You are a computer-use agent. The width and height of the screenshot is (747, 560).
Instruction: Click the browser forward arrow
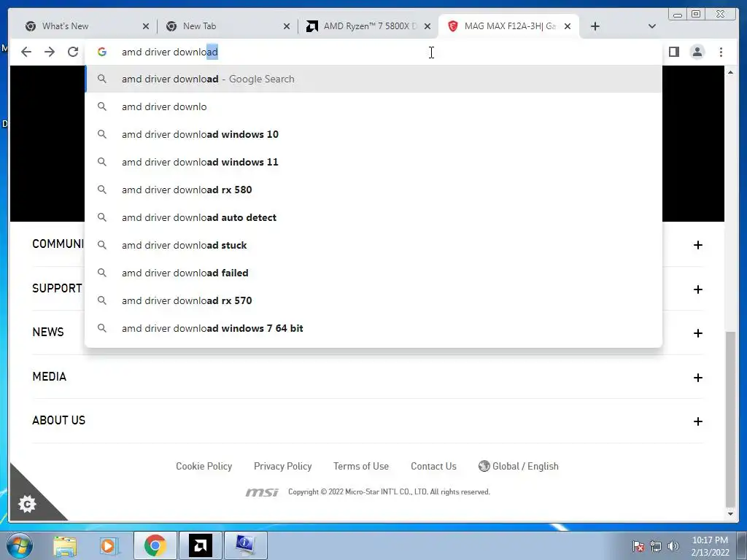[50, 52]
